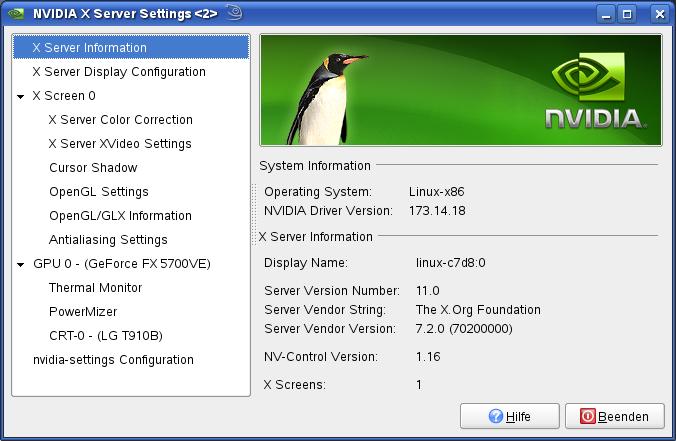Click the driver version value 173.14.18
The width and height of the screenshot is (676, 441).
(x=437, y=211)
